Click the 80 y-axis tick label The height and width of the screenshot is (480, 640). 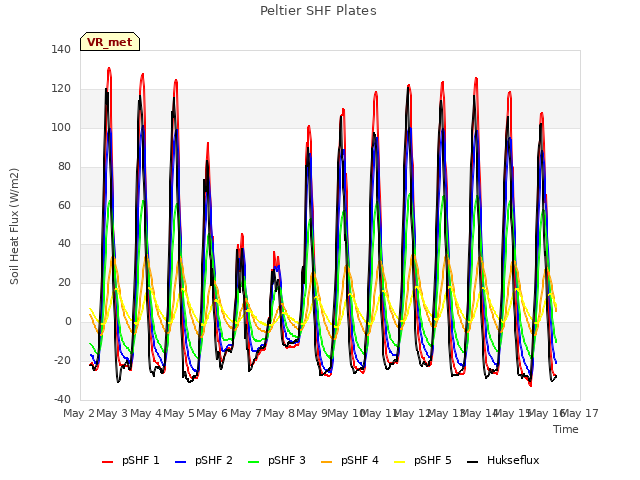coord(64,166)
